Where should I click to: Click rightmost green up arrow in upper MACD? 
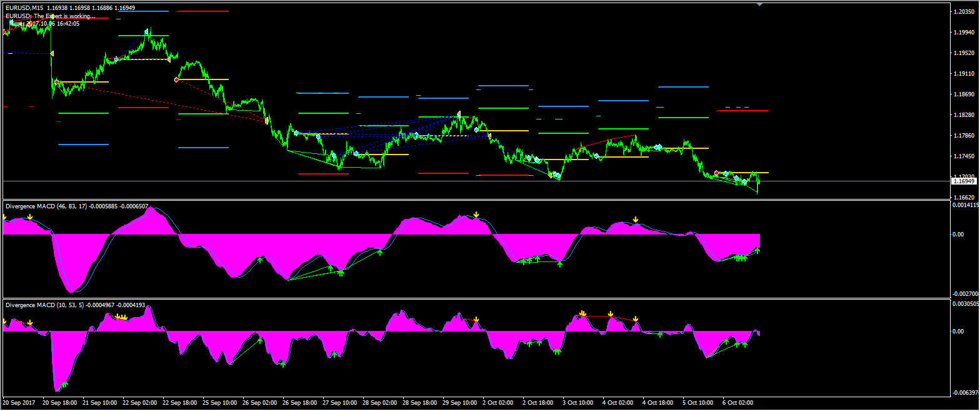click(x=757, y=250)
